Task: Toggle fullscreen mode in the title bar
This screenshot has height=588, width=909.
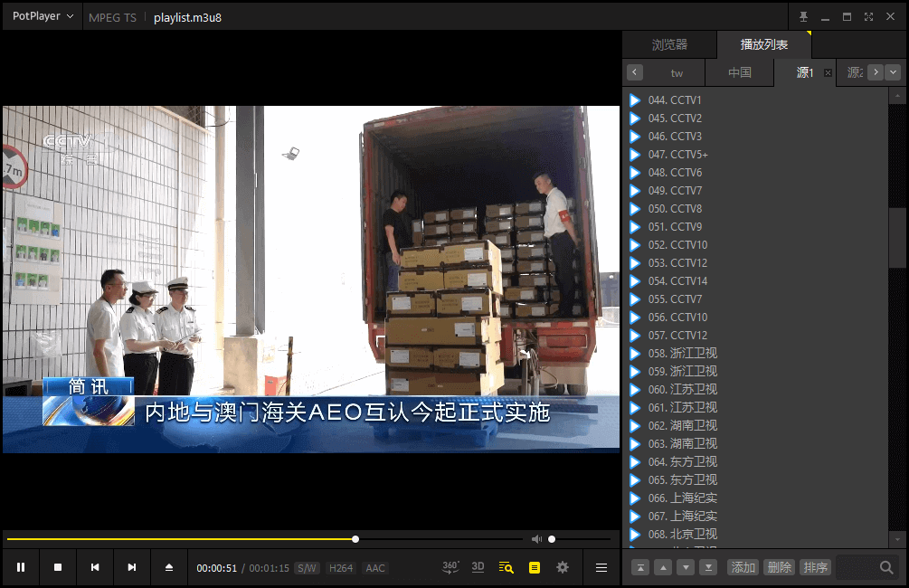Action: coord(868,17)
